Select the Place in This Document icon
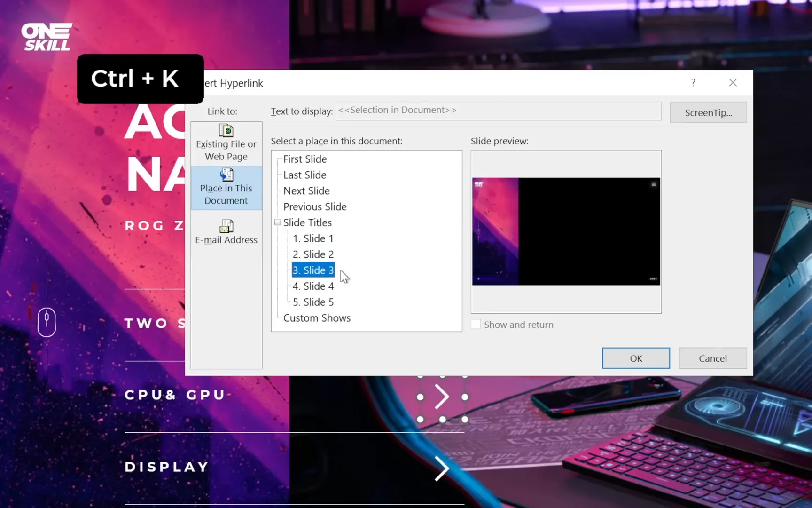The width and height of the screenshot is (812, 508). coord(226,175)
